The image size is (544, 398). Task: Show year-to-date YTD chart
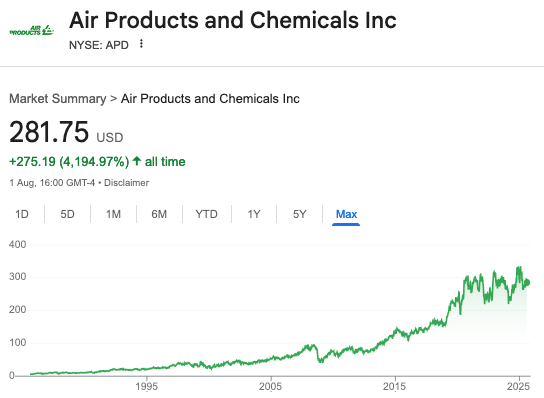tap(206, 214)
